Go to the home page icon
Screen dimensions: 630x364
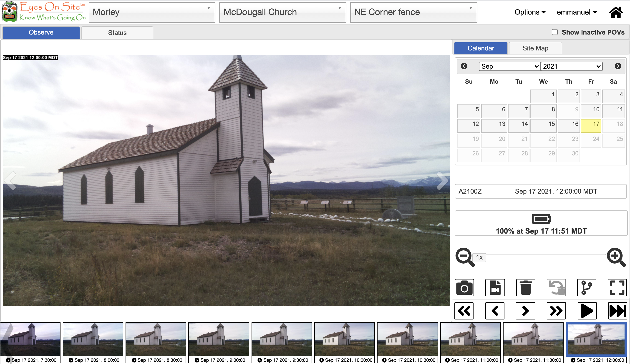(616, 12)
